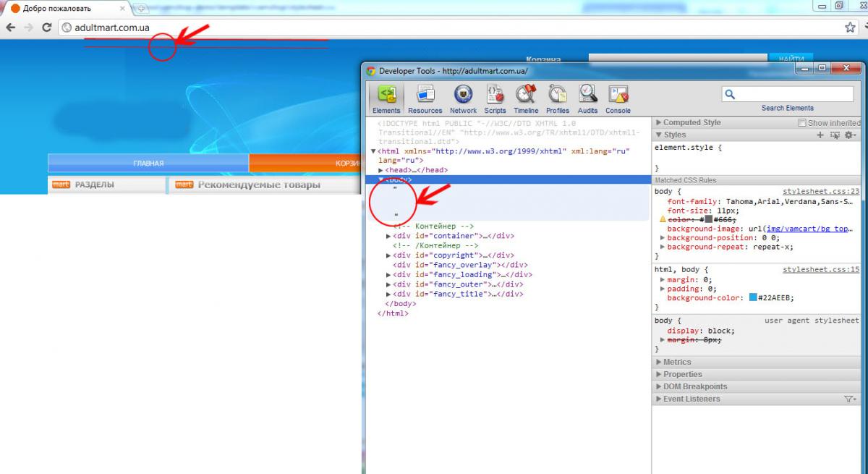Click the #666 color swatch
Image resolution: width=868 pixels, height=474 pixels.
click(x=709, y=219)
